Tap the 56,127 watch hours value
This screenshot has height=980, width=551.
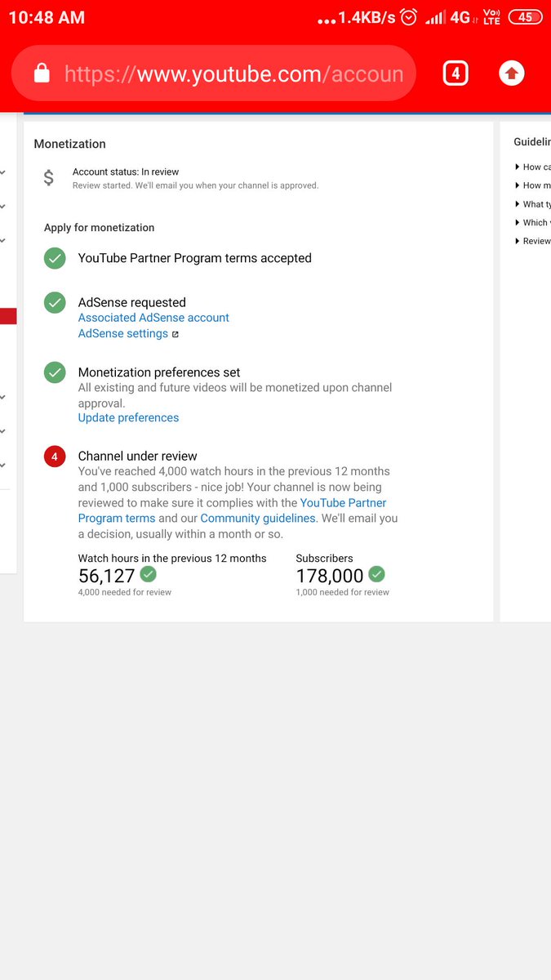pos(106,576)
